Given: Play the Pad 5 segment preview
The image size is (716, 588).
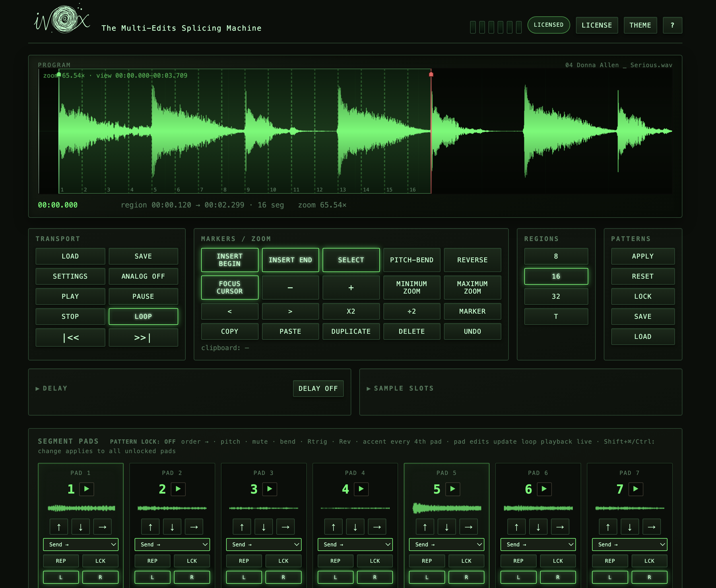Looking at the screenshot, I should (453, 489).
